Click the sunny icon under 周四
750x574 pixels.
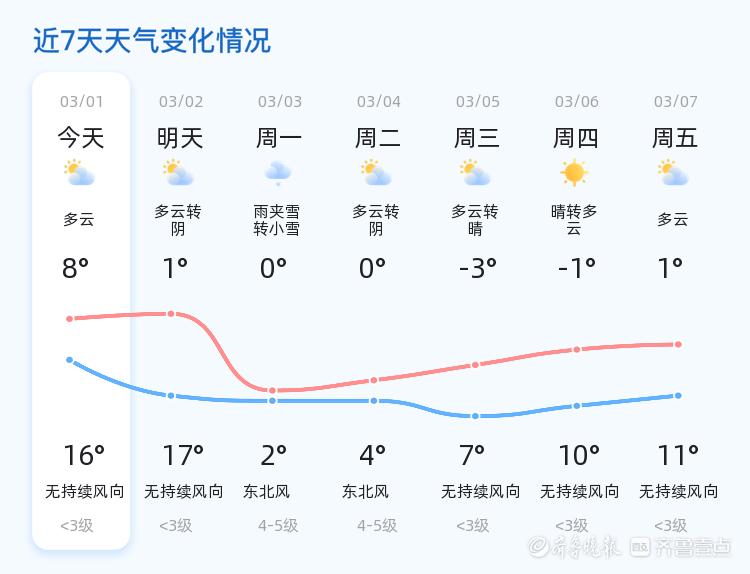coord(574,172)
